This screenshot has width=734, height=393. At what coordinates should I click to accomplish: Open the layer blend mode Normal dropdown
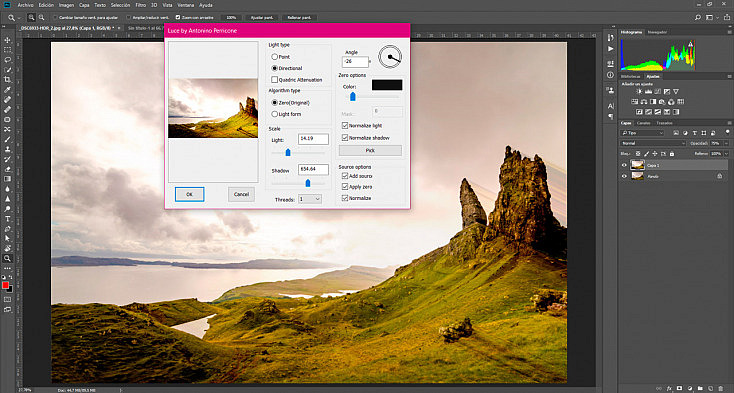(653, 143)
